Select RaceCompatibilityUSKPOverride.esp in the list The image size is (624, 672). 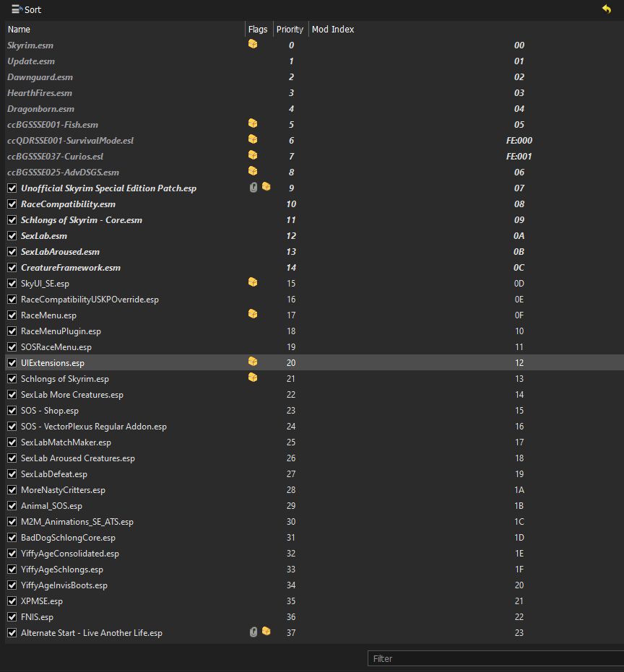coord(314,299)
